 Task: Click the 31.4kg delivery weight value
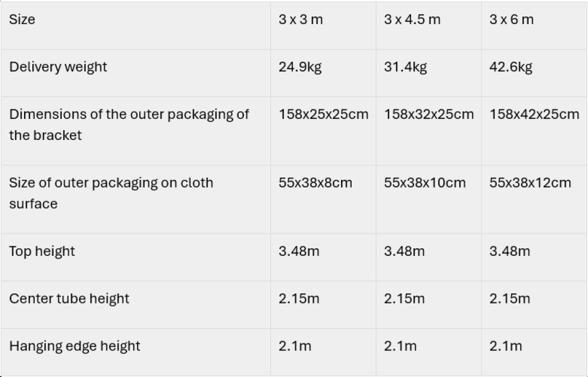click(405, 66)
